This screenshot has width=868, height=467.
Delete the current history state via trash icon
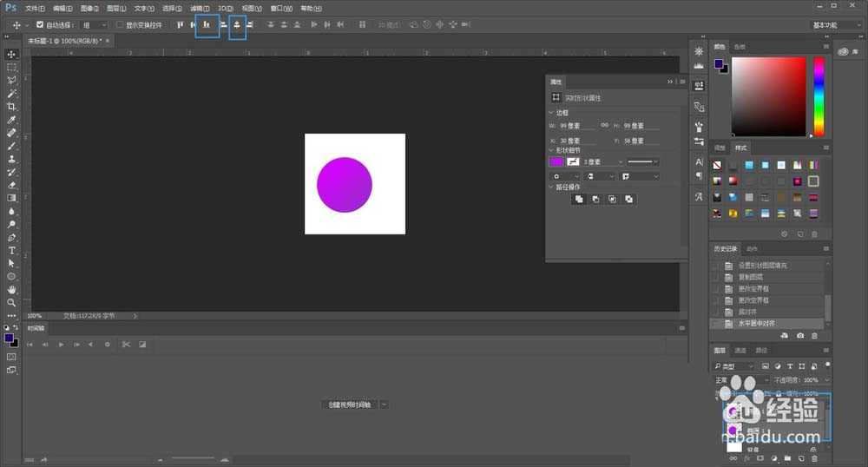(x=814, y=335)
